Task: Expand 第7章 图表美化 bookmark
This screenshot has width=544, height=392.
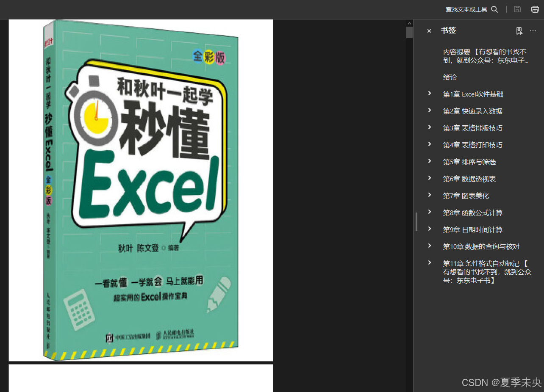Action: (x=430, y=195)
